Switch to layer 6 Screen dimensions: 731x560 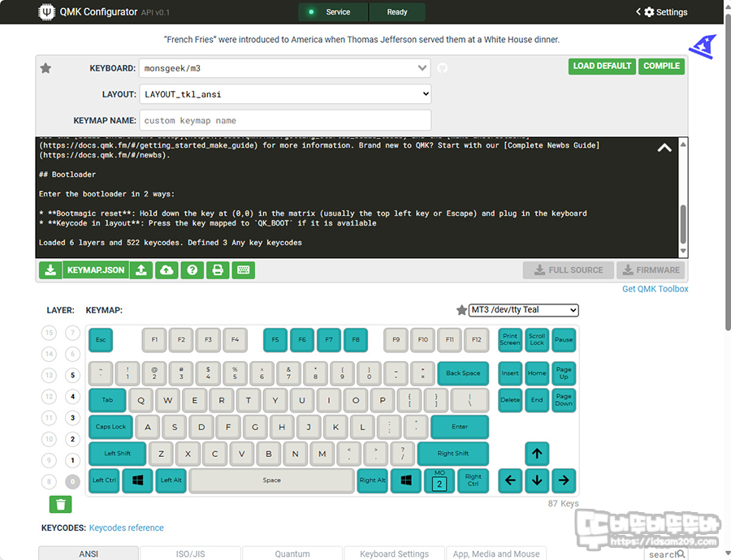point(72,354)
